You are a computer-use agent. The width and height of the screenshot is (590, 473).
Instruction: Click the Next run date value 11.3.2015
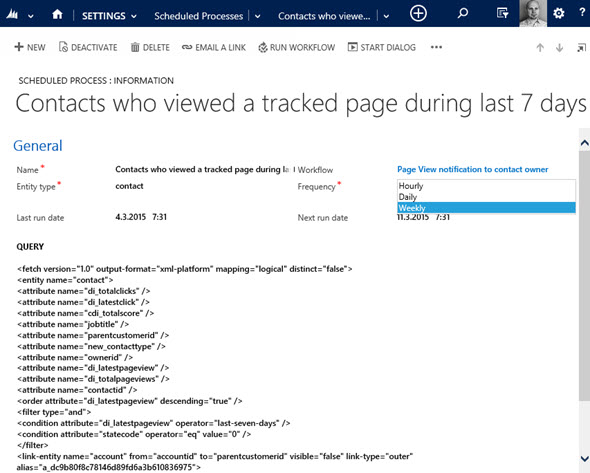pyautogui.click(x=423, y=217)
